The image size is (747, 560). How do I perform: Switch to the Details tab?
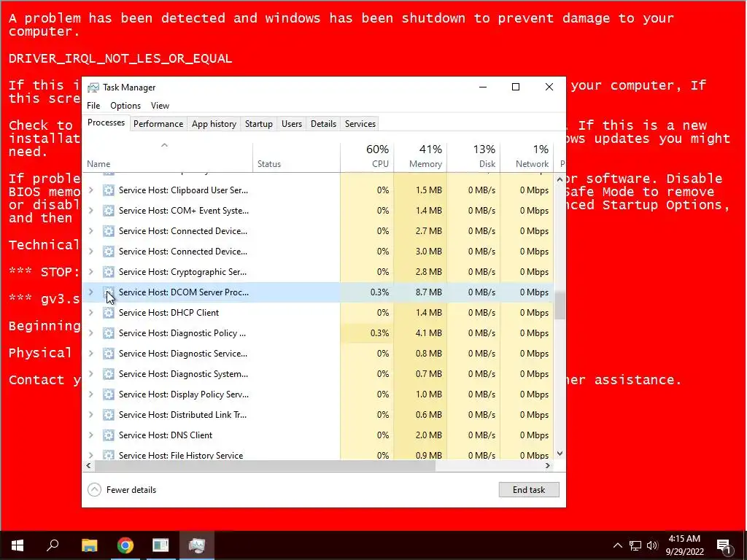click(x=323, y=124)
